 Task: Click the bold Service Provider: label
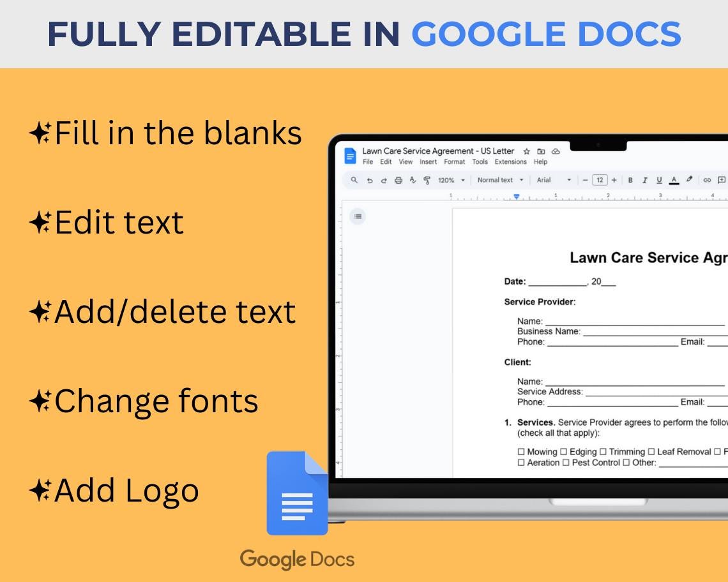tap(540, 302)
